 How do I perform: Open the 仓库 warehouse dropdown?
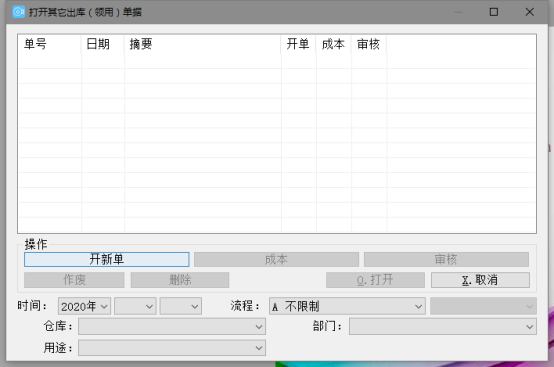[x=172, y=326]
